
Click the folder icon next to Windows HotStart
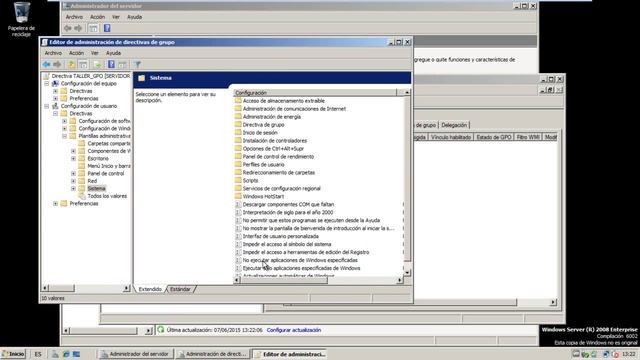238,196
